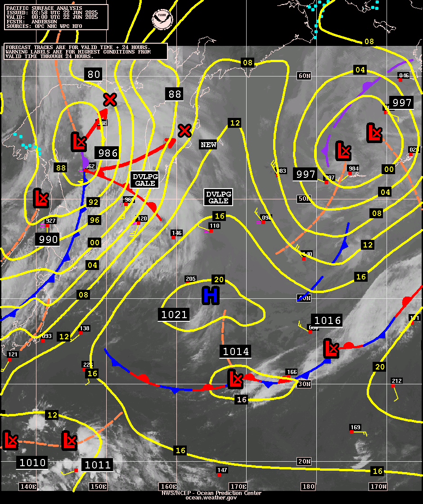Image resolution: width=423 pixels, height=504 pixels.
Task: Click the 986 central pressure label
Action: [108, 153]
